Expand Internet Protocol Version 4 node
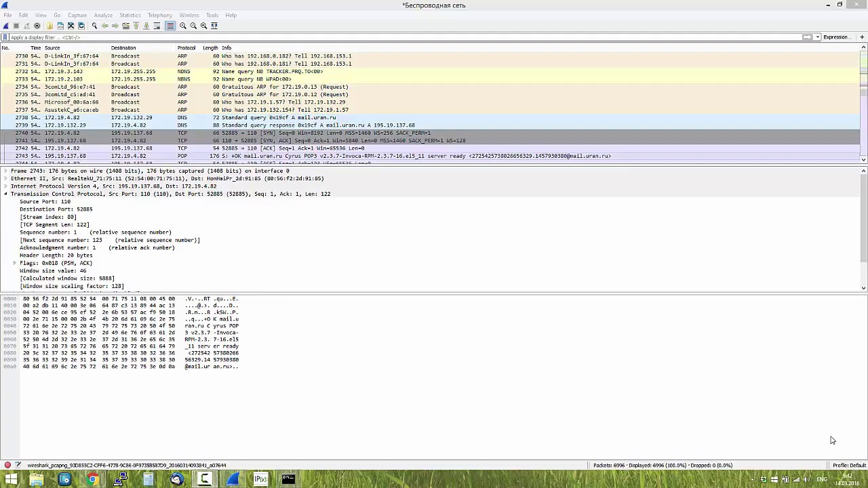 [x=5, y=186]
